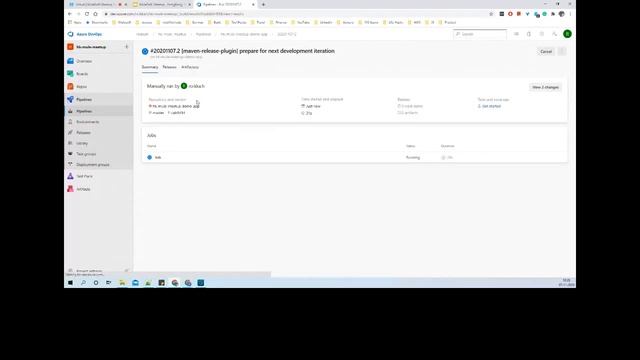Viewport: 640px width, 360px height.
Task: Open a new browser tab
Action: pyautogui.click(x=263, y=4)
